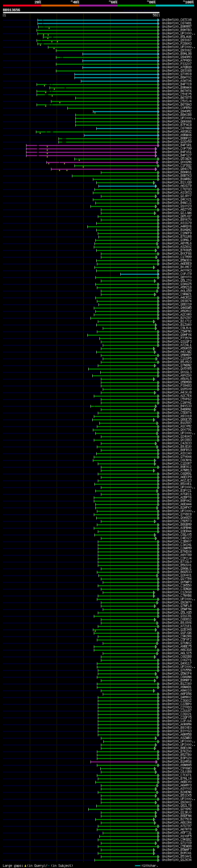This screenshot has height=868, width=197.
Task: Select label UniRef100_P33207
Action: tap(177, 64)
